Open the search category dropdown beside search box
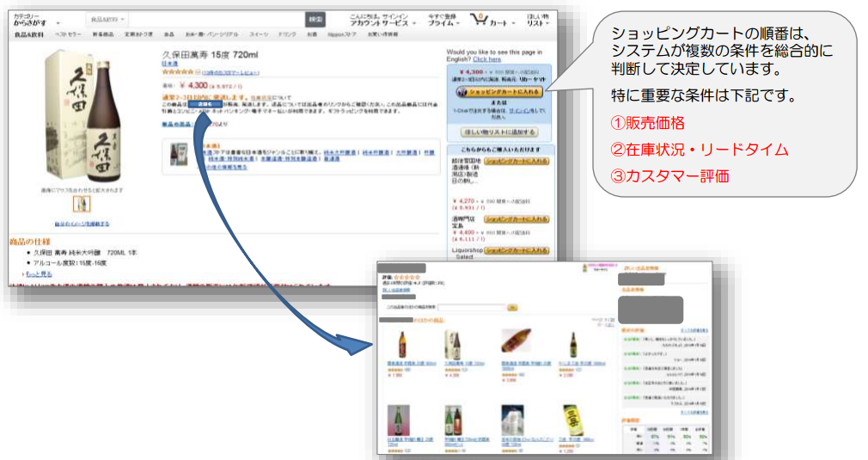The width and height of the screenshot is (868, 460). point(107,20)
